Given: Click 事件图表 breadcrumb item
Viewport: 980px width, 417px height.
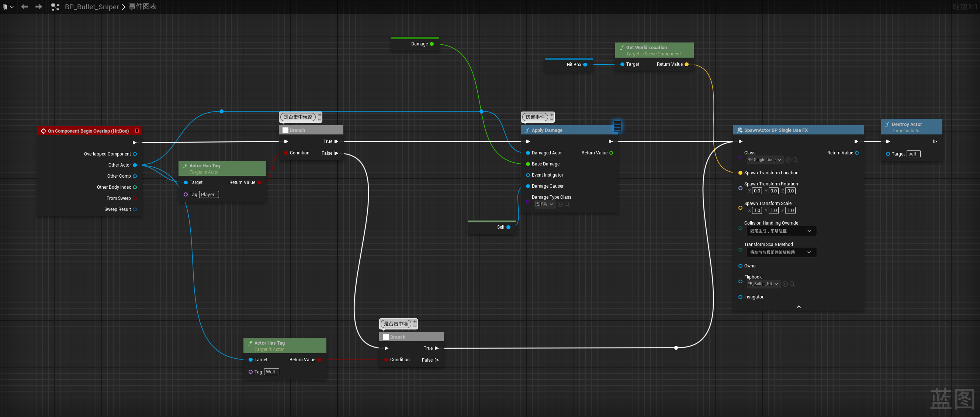Looking at the screenshot, I should click(x=143, y=7).
